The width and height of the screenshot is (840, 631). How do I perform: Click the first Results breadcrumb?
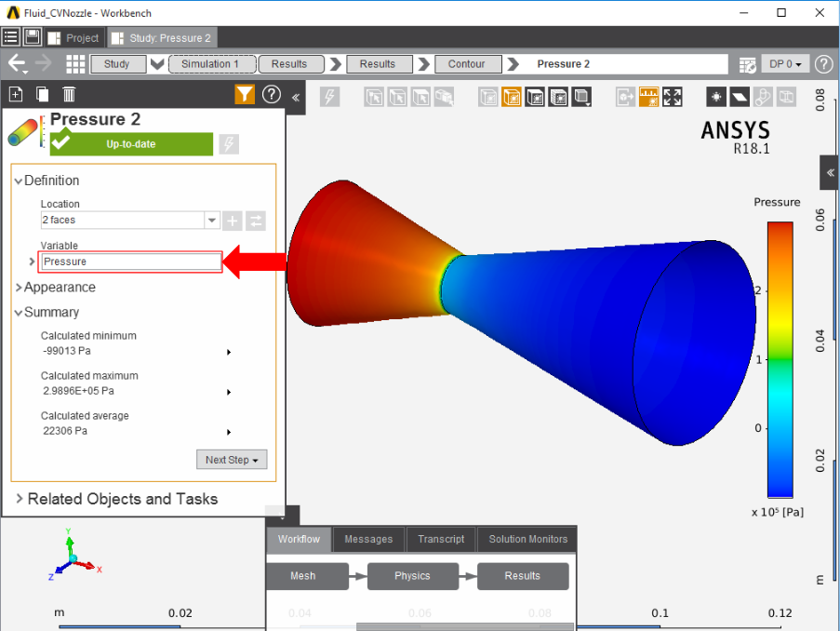291,64
